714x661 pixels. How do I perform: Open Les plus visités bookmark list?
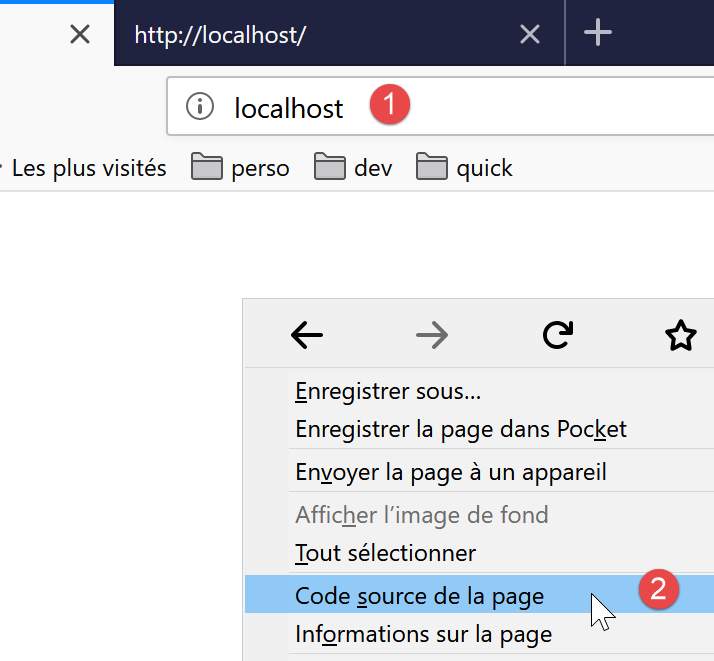point(88,167)
